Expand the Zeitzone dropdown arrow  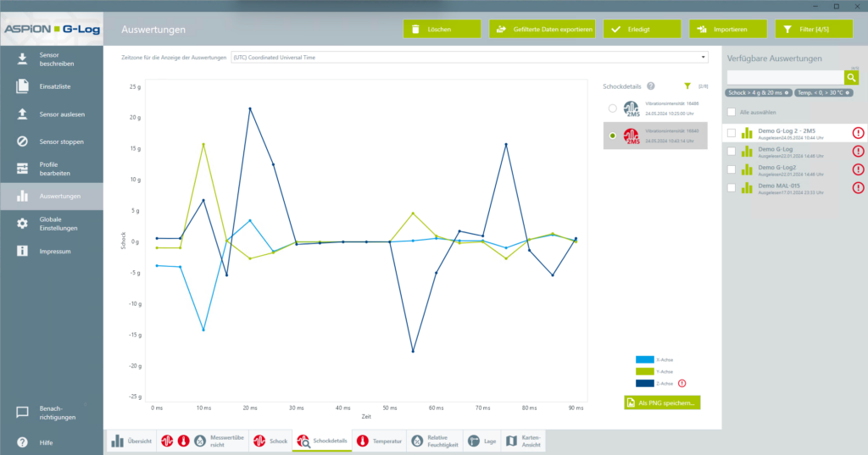[703, 57]
